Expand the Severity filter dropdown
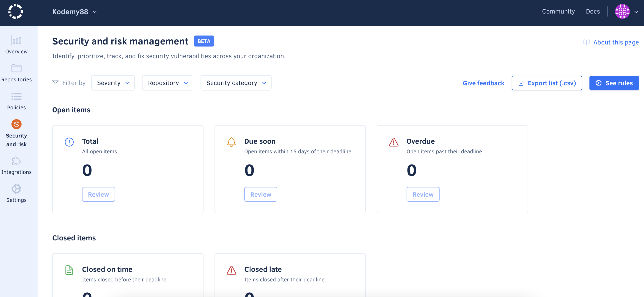 coord(113,83)
